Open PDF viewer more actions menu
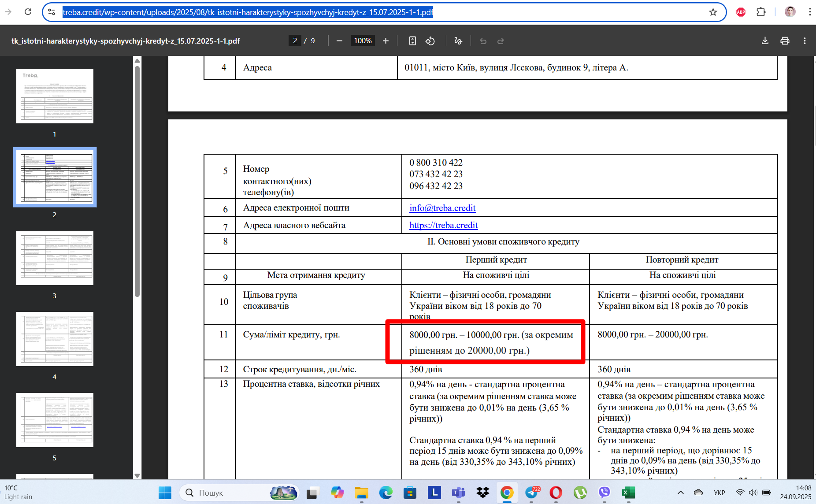The image size is (816, 504). 805,41
